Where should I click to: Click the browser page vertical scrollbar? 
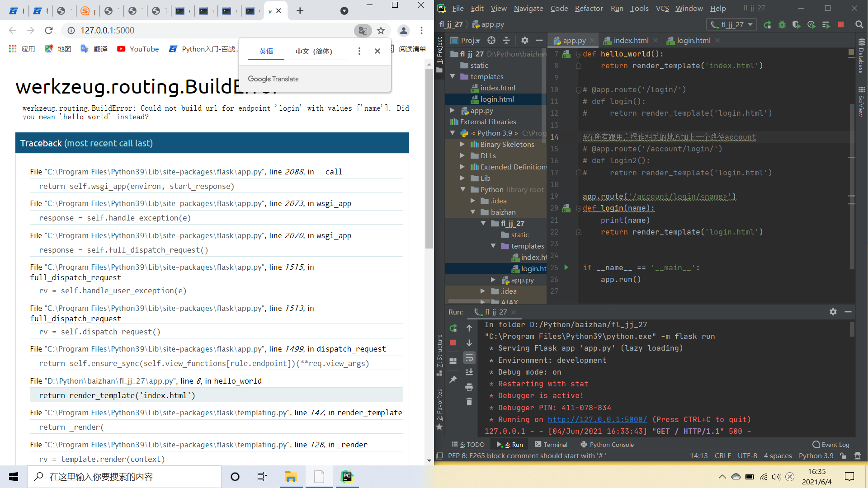coord(429,158)
